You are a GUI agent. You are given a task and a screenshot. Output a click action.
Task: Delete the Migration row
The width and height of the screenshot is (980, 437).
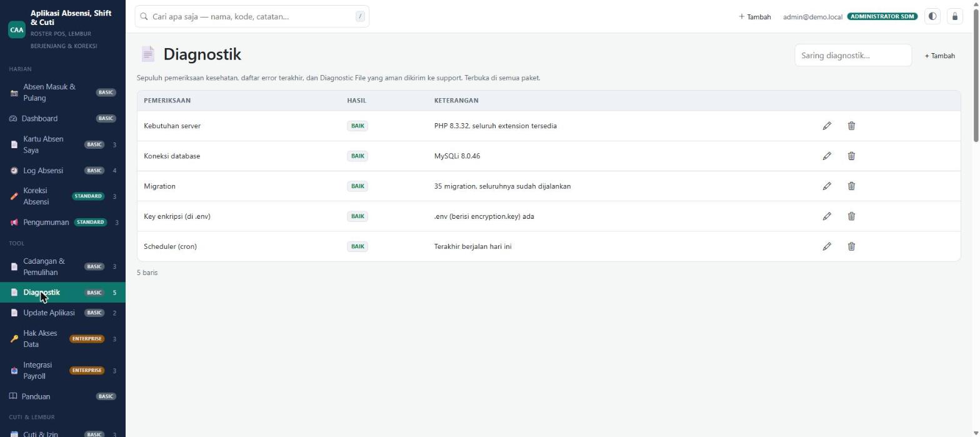tap(851, 186)
